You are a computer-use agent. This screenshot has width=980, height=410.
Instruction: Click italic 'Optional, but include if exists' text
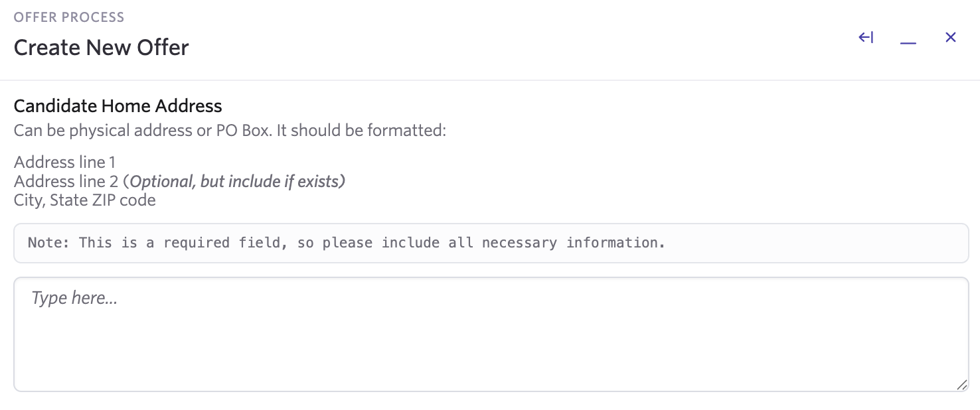[236, 181]
